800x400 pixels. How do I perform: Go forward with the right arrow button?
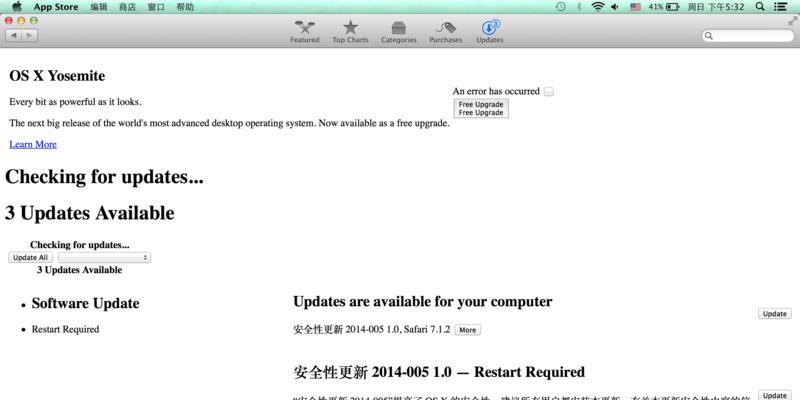29,35
